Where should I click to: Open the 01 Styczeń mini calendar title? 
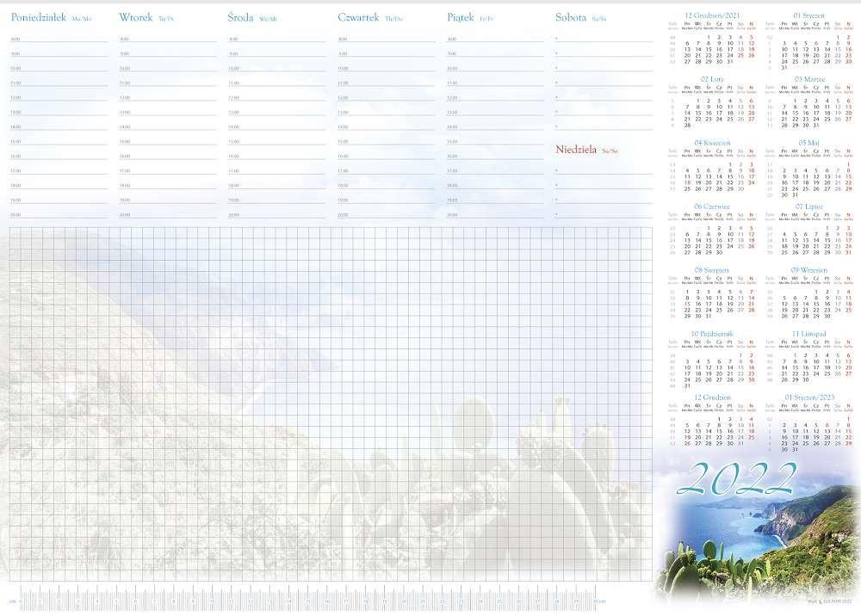click(x=809, y=15)
